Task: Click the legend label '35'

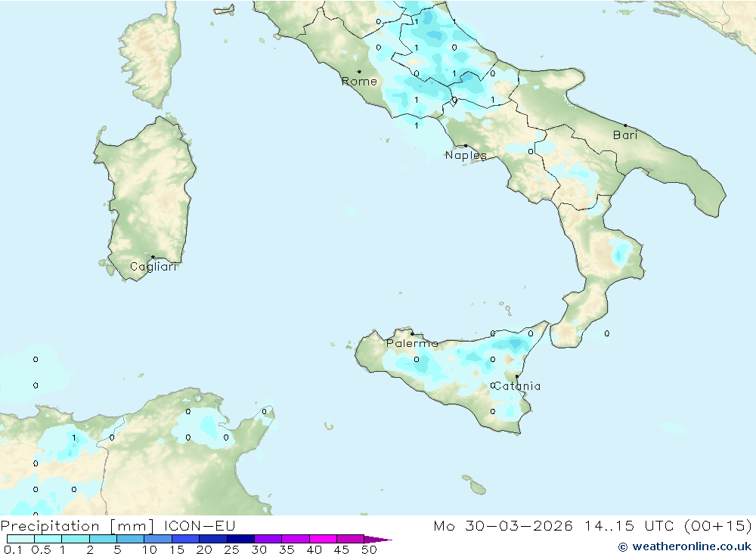Action: (287, 549)
